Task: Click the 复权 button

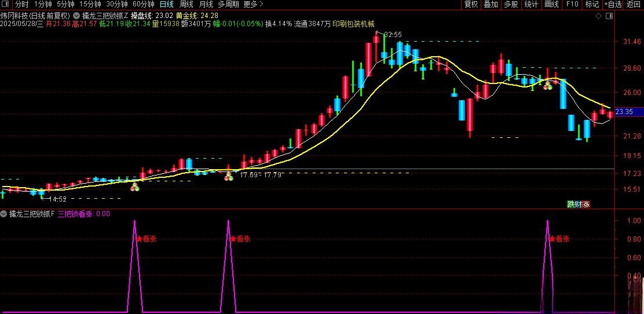Action: [x=471, y=5]
